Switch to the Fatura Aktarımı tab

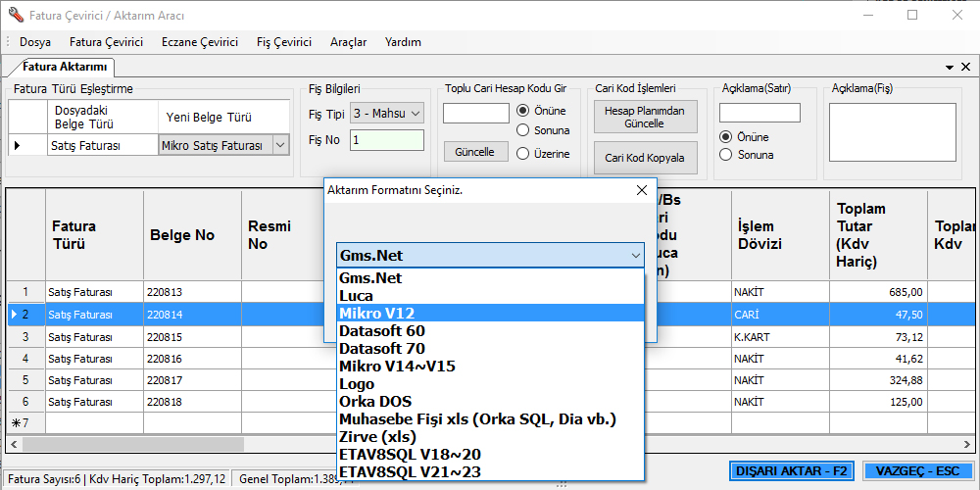(63, 67)
